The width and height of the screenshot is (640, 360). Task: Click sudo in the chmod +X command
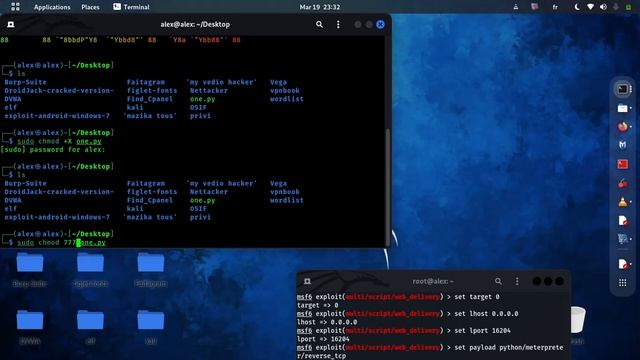coord(25,141)
